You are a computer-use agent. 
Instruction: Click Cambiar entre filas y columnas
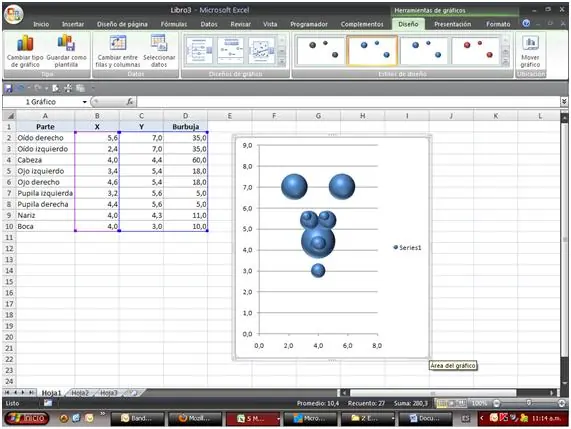(118, 51)
